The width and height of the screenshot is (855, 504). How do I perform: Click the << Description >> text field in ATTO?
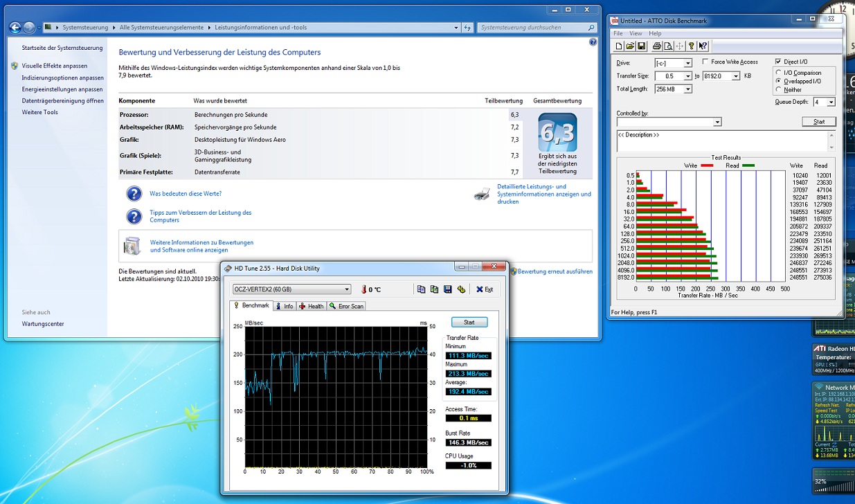click(x=722, y=141)
